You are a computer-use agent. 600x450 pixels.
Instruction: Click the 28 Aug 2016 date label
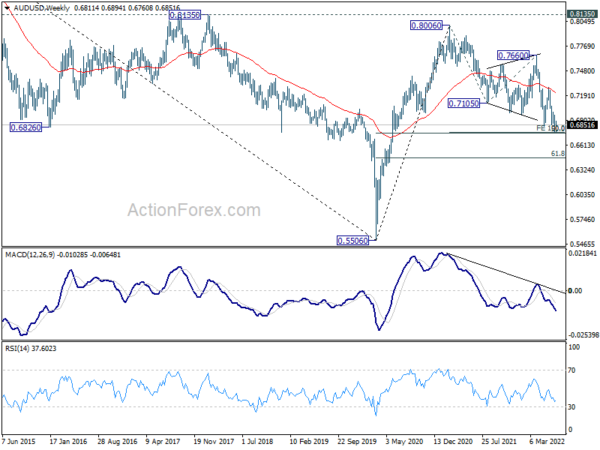[x=117, y=441]
